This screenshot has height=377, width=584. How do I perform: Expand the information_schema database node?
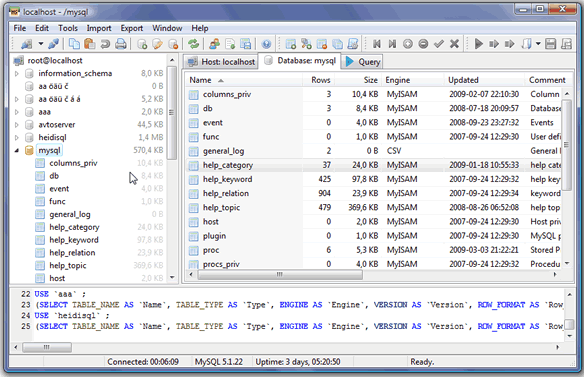tap(17, 74)
